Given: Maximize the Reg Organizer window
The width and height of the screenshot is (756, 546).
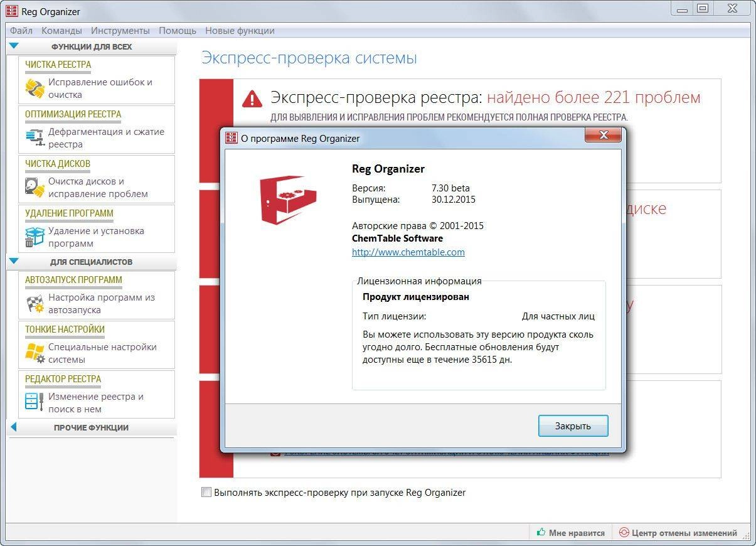Looking at the screenshot, I should [x=703, y=8].
